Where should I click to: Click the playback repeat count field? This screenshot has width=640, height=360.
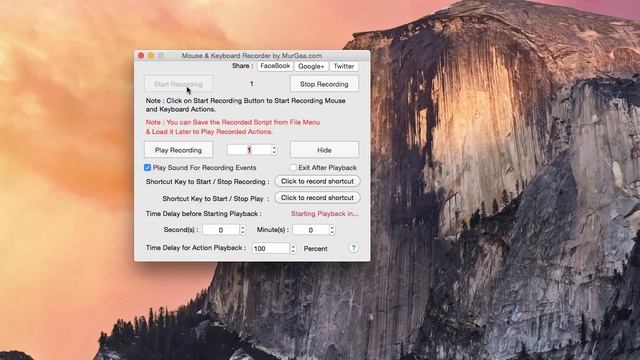249,150
